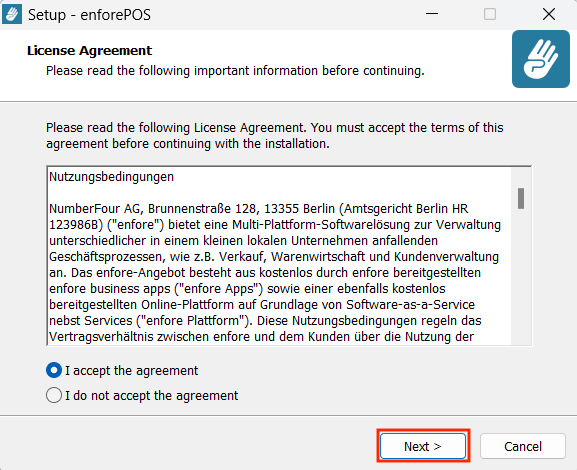The width and height of the screenshot is (577, 470).
Task: Click the "Nutzungsbedingungen" heading in license text
Action: (111, 177)
